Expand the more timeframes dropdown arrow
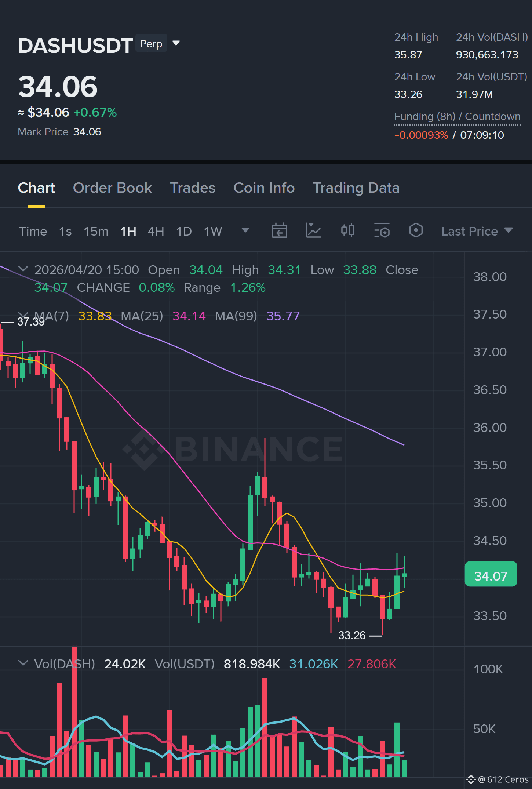 [245, 230]
